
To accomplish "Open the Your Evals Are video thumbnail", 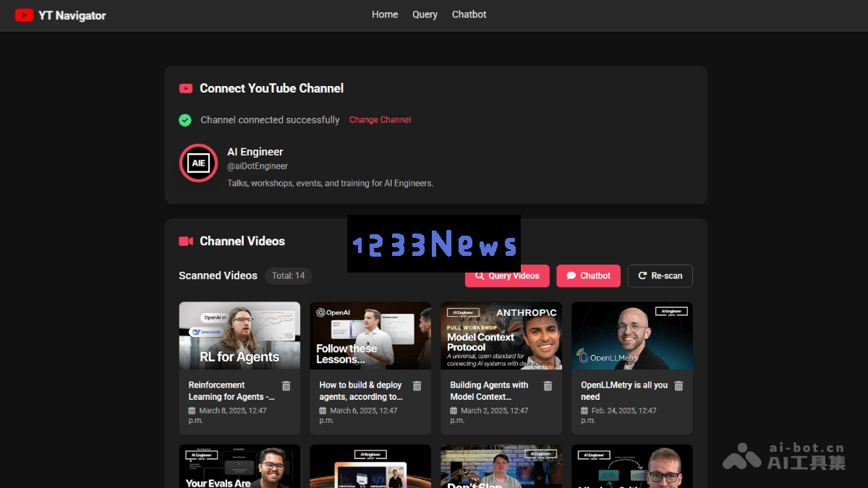I will click(239, 466).
